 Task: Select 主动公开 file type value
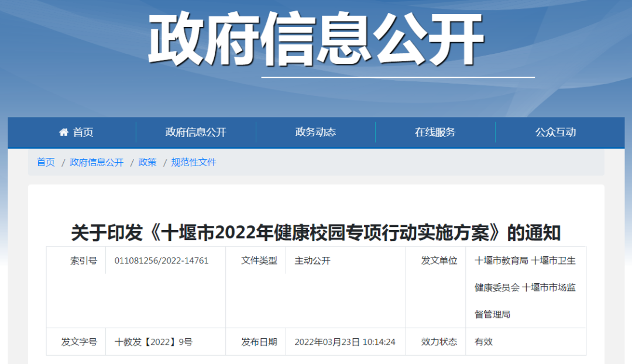[x=312, y=261]
